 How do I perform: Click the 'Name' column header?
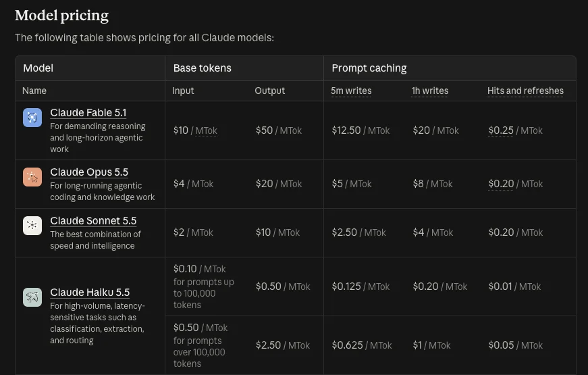point(34,91)
